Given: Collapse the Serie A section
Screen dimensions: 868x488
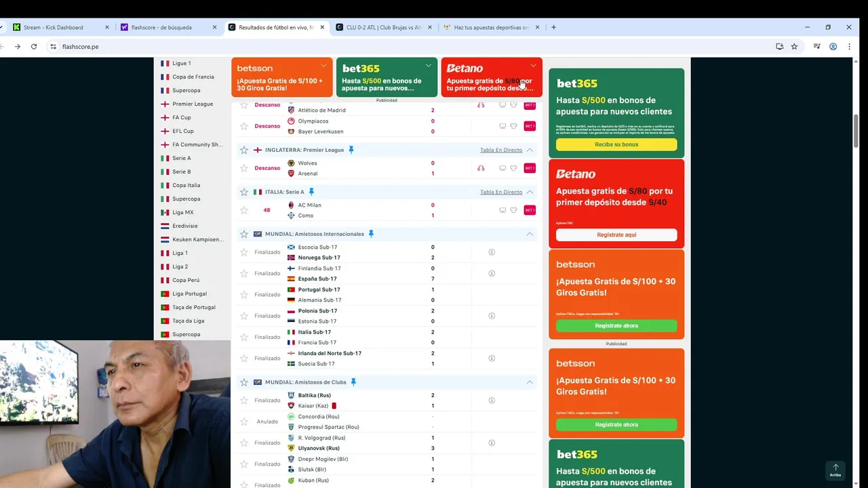Looking at the screenshot, I should coord(530,192).
